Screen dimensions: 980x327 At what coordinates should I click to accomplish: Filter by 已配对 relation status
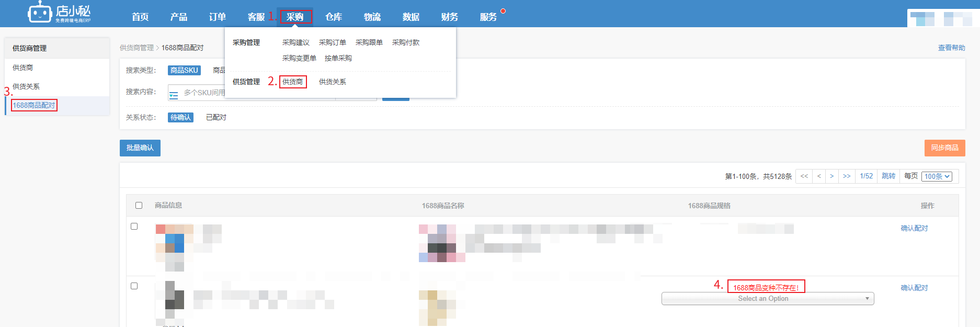pyautogui.click(x=216, y=117)
